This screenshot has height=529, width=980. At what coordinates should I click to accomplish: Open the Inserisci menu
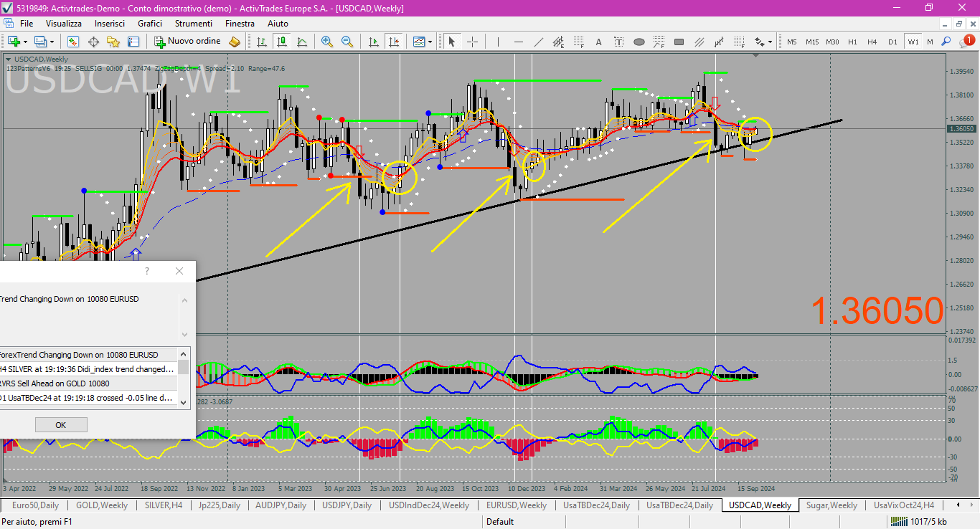[x=110, y=24]
